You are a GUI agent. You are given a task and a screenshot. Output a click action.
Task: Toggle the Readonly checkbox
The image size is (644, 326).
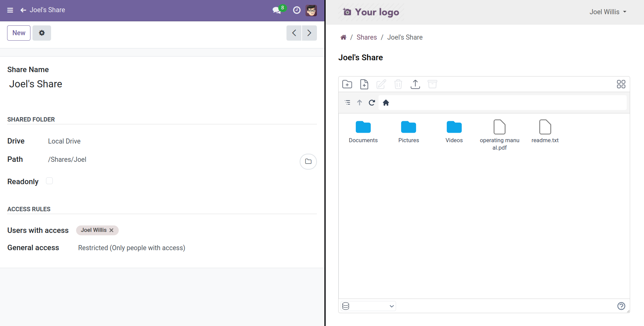[49, 181]
